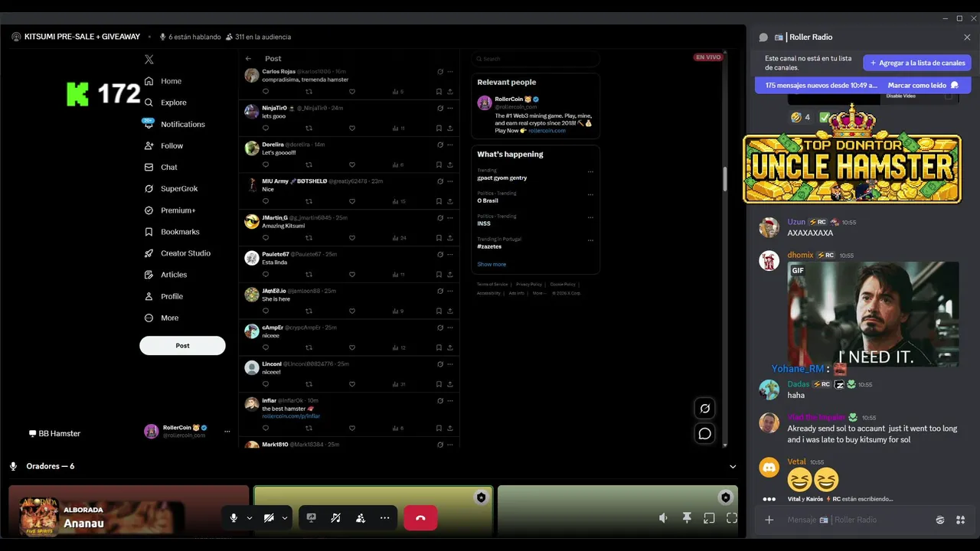Open options for the O Brasil trend

click(590, 195)
